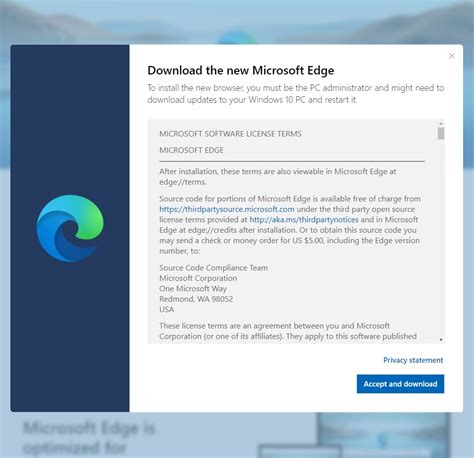The image size is (474, 458).
Task: Click the 'Redmond, WA 98052' line
Action: tap(196, 299)
